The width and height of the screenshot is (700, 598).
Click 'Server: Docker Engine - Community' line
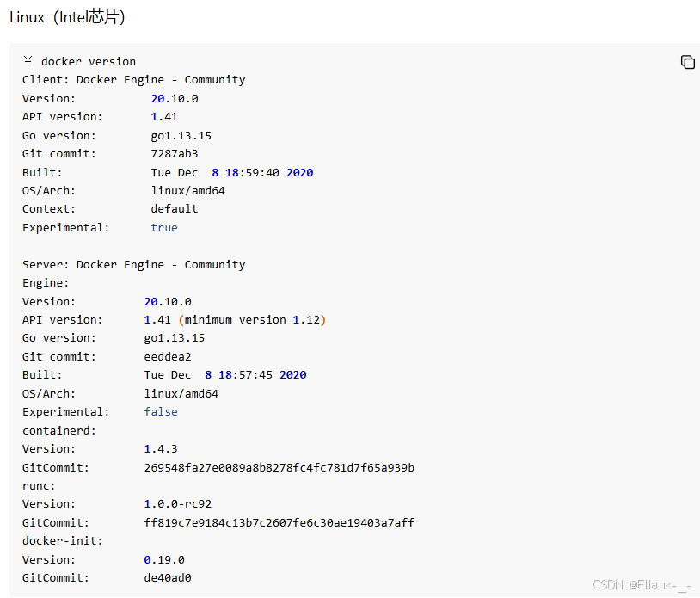point(133,265)
